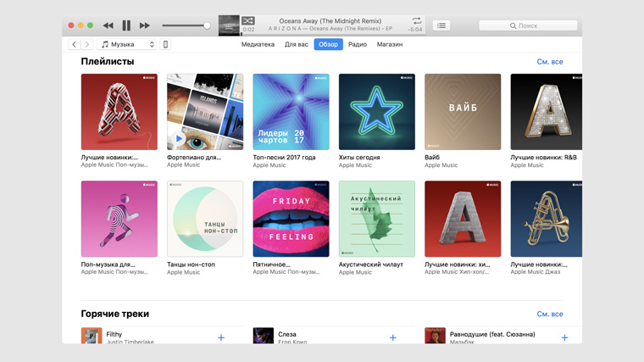Viewport: 644px width, 362px height.
Task: Click the Пятничное... playlist title
Action: 271,265
